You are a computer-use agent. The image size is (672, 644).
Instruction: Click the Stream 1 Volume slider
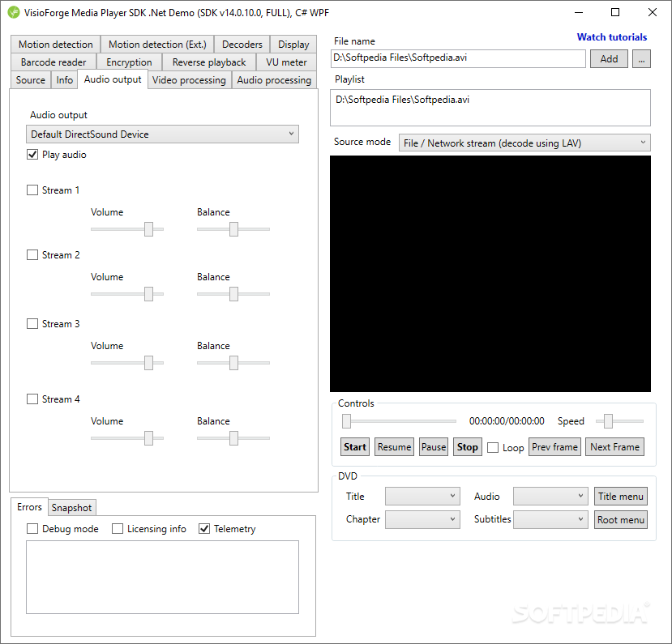pos(127,229)
